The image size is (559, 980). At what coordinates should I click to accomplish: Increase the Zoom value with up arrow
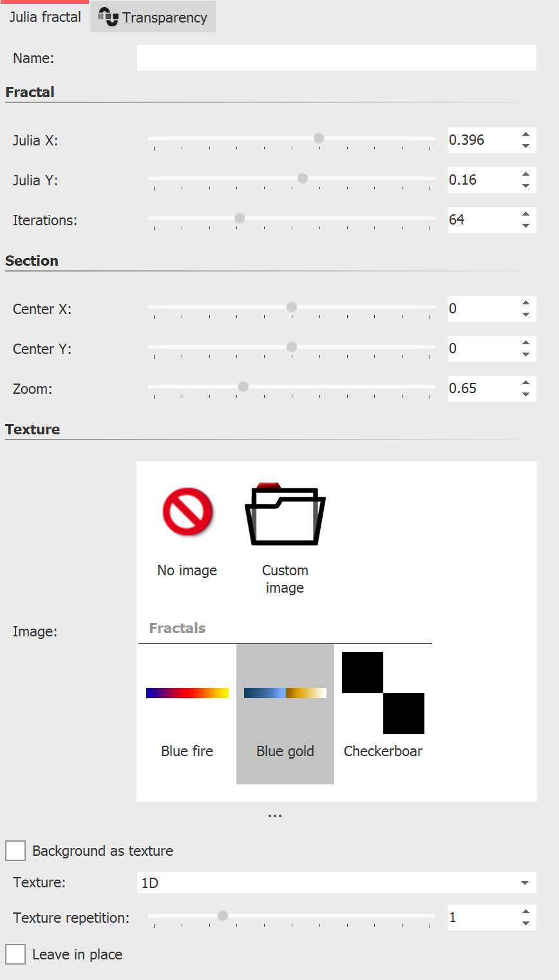coord(526,382)
